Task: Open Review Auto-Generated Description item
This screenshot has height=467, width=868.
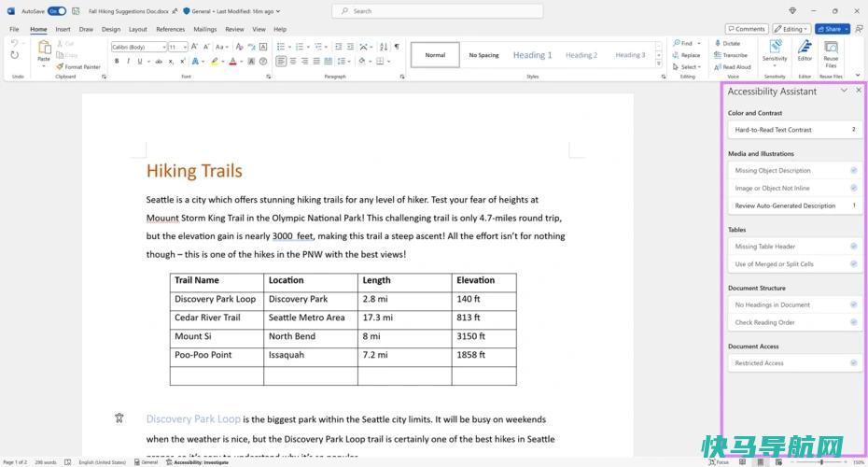Action: pyautogui.click(x=794, y=205)
